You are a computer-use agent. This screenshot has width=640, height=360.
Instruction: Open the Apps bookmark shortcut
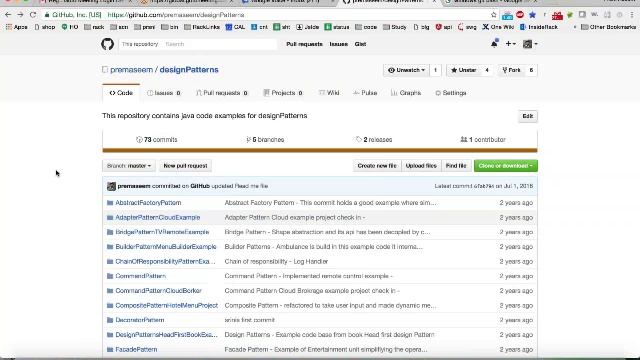point(16,27)
